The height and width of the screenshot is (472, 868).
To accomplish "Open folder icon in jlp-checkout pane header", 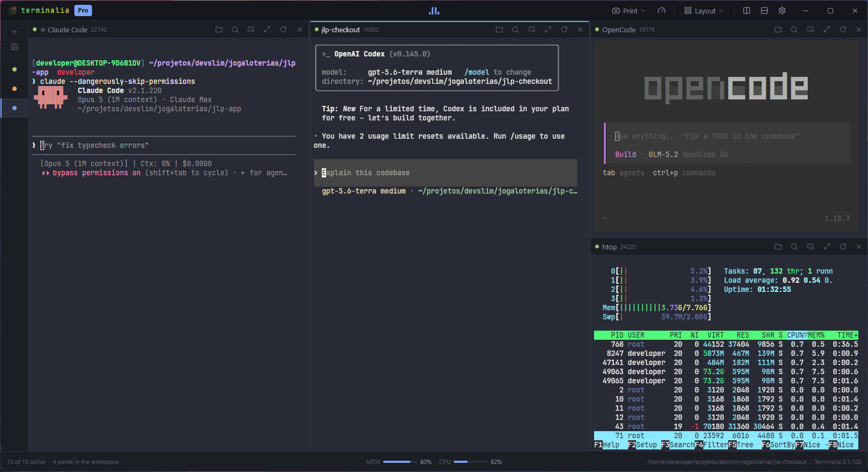I will click(499, 30).
